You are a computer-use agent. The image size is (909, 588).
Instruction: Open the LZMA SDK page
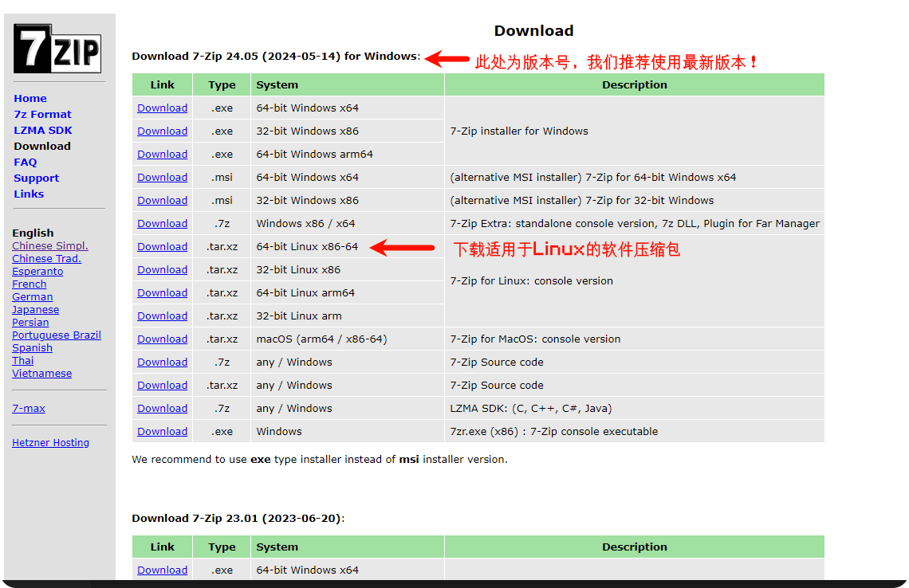coord(43,131)
